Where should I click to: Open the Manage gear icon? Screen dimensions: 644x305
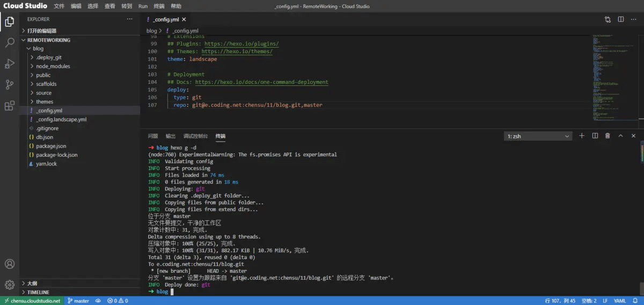[x=10, y=285]
